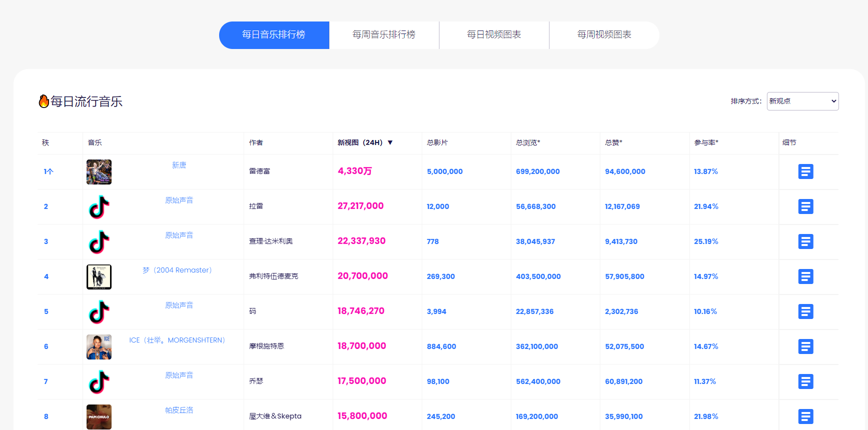Open 原始声音 link by 查理·达米利奥

(x=179, y=235)
